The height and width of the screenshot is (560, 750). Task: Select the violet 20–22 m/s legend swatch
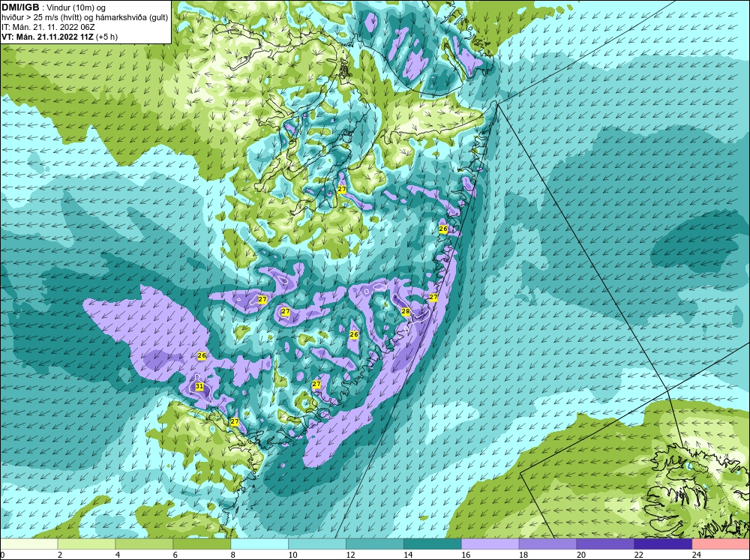tap(605, 544)
